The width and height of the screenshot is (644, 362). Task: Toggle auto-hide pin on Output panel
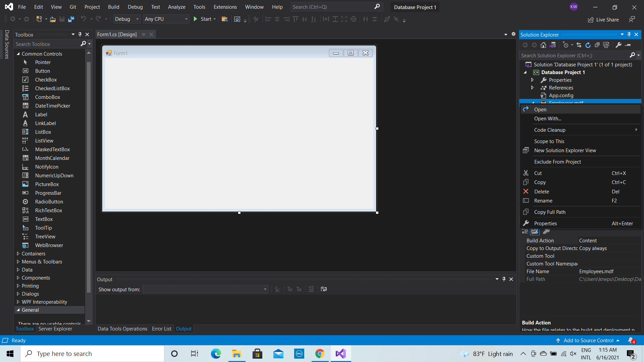point(504,279)
